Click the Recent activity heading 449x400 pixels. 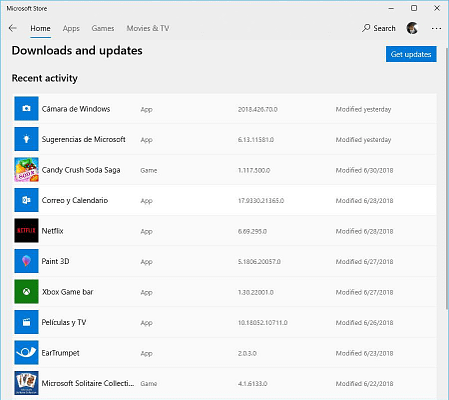(x=45, y=78)
